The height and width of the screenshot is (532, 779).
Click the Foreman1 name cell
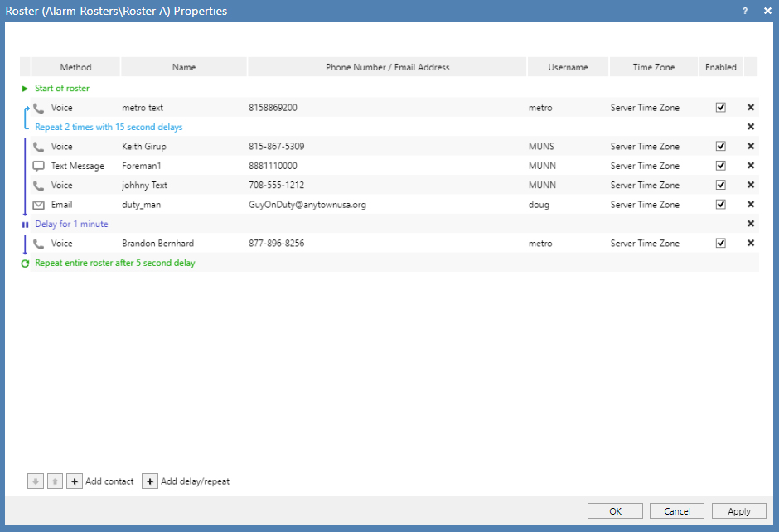pos(142,166)
